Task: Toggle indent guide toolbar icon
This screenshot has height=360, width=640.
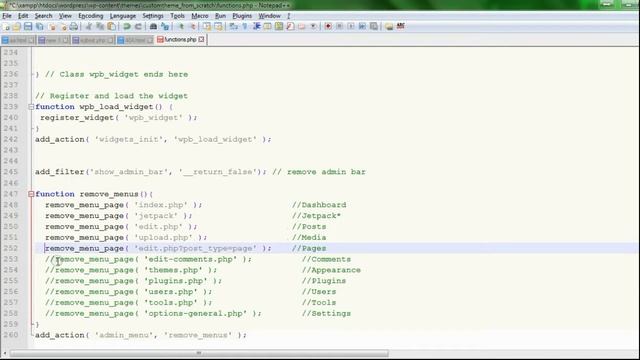Action: (x=256, y=27)
